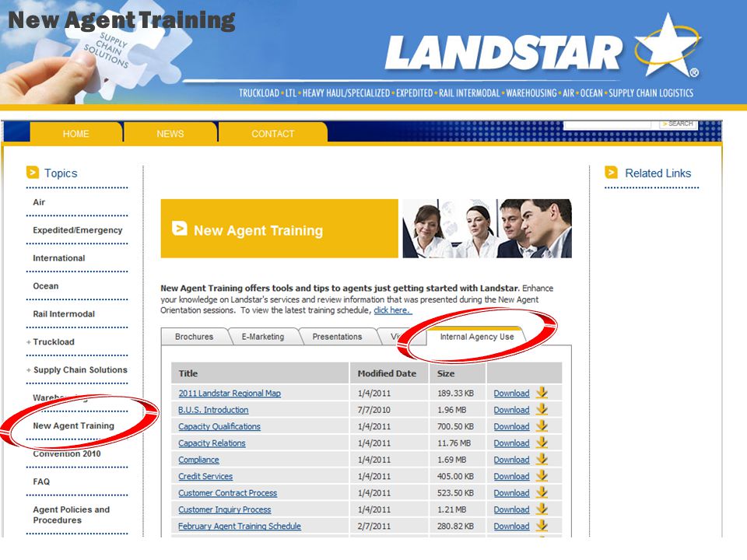This screenshot has width=747, height=560.
Task: Open the Credit Services link
Action: coord(205,476)
